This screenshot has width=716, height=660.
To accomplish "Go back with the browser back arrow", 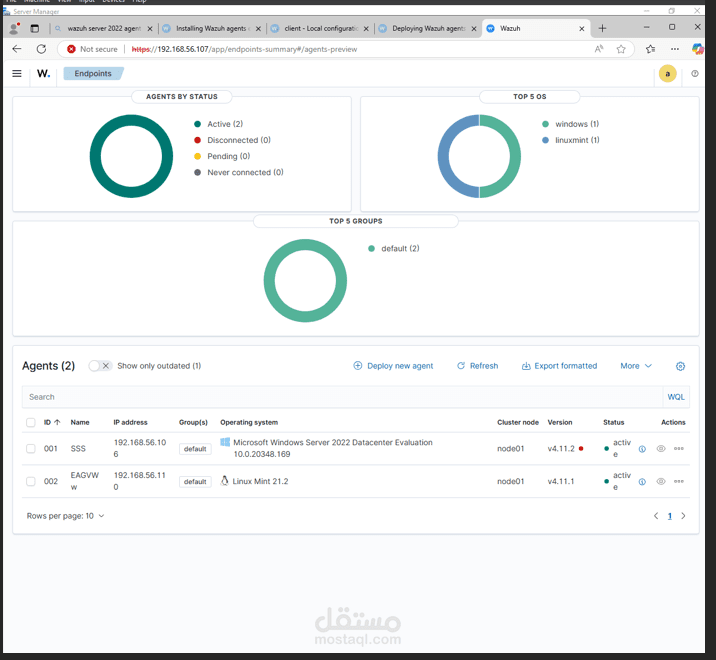I will [17, 49].
